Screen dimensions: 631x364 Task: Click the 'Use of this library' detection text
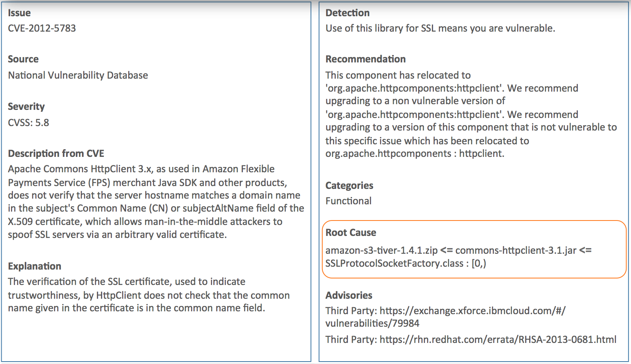(440, 28)
